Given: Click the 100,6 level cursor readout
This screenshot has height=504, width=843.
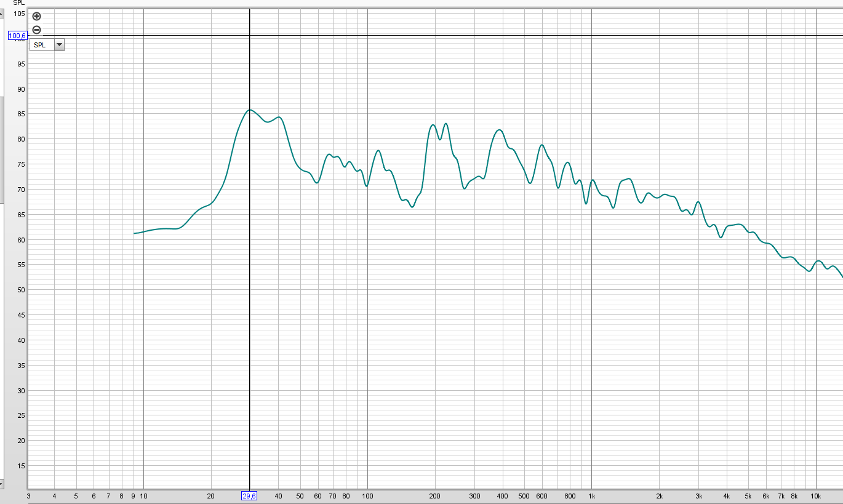Looking at the screenshot, I should click(x=17, y=36).
